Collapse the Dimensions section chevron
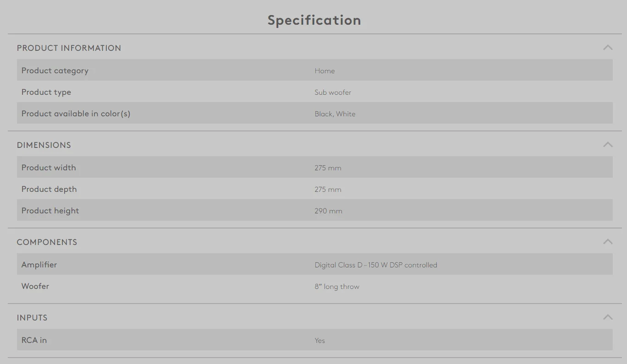627x364 pixels. [608, 145]
